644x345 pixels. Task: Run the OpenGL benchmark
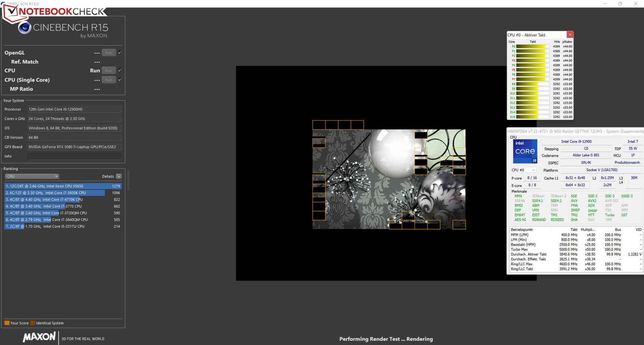(109, 53)
